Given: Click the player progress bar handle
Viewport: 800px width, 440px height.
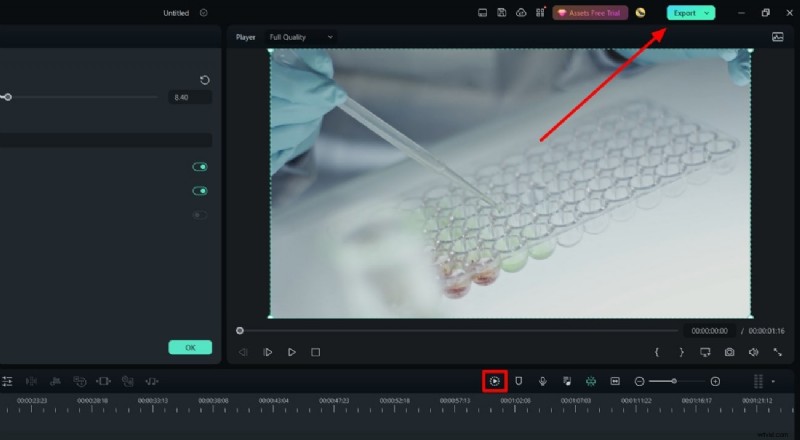Looking at the screenshot, I should click(x=240, y=331).
